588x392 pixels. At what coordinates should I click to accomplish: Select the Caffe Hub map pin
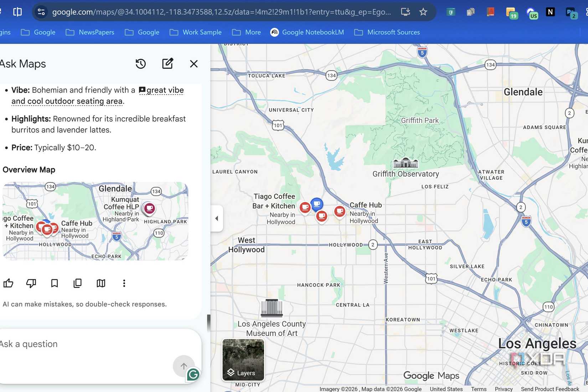coord(340,211)
